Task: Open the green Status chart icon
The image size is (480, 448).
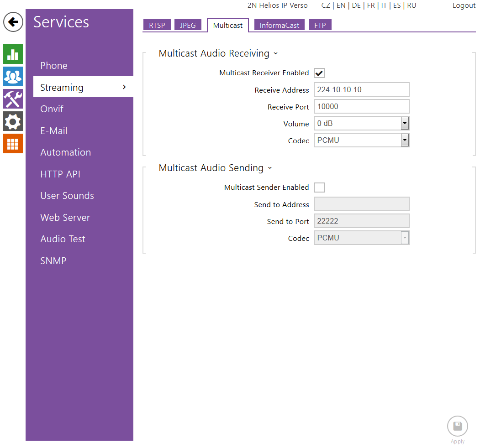Action: pyautogui.click(x=13, y=54)
